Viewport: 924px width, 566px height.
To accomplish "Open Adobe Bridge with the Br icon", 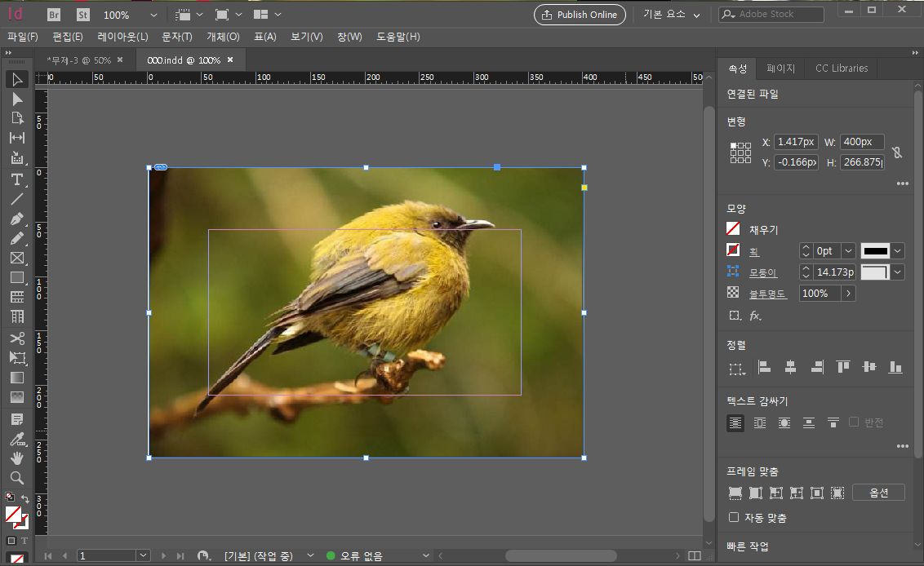I will click(x=54, y=15).
